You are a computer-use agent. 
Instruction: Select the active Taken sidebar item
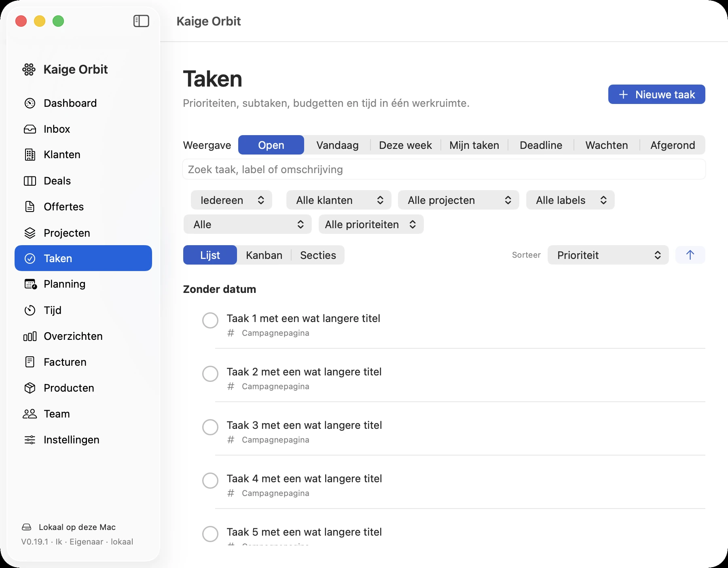(83, 258)
